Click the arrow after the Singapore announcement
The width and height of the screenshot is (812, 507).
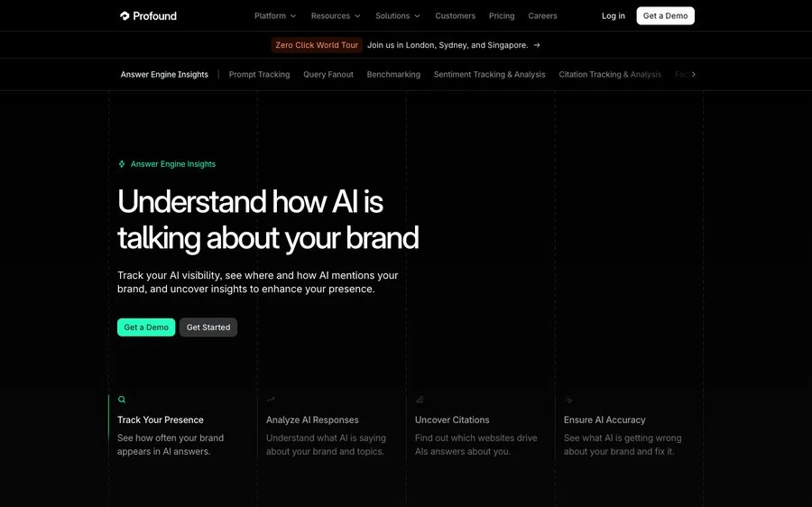[x=537, y=45]
